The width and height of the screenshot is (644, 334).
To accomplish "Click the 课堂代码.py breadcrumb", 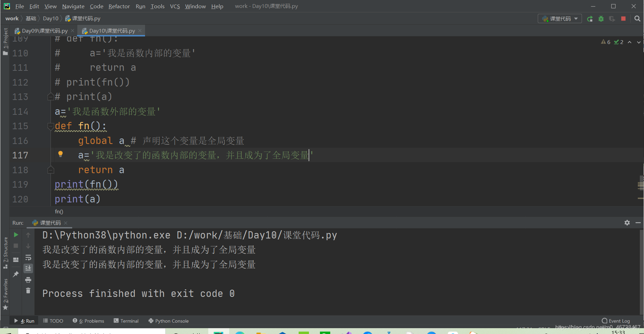I will point(83,19).
